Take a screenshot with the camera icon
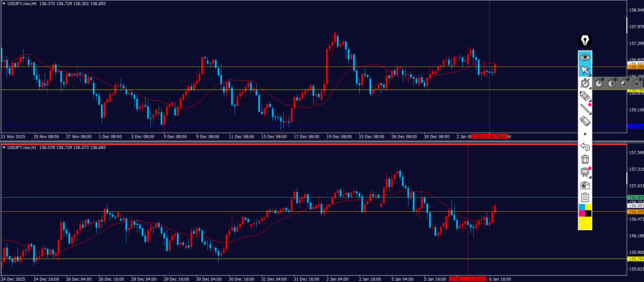The height and width of the screenshot is (282, 644). [x=585, y=185]
